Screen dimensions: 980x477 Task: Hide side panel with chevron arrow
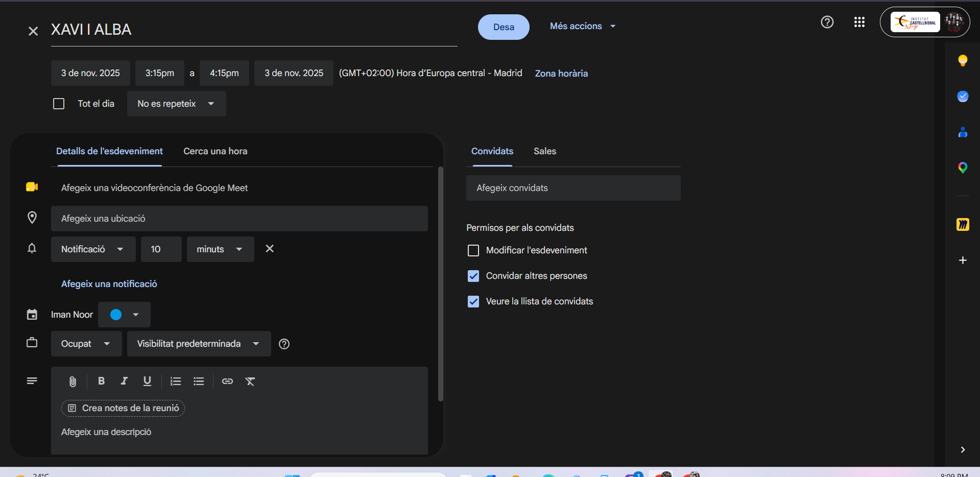coord(963,450)
